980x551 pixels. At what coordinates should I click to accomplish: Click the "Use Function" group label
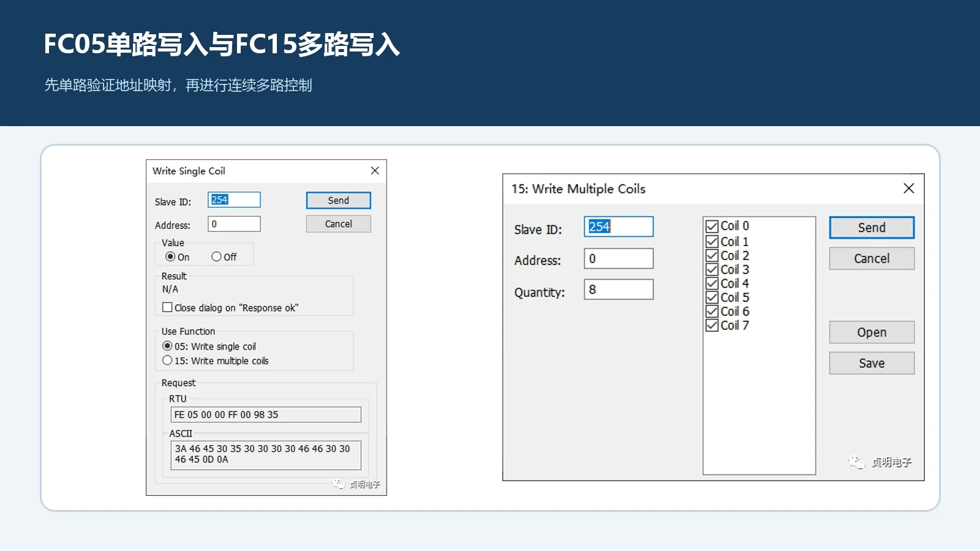point(188,331)
